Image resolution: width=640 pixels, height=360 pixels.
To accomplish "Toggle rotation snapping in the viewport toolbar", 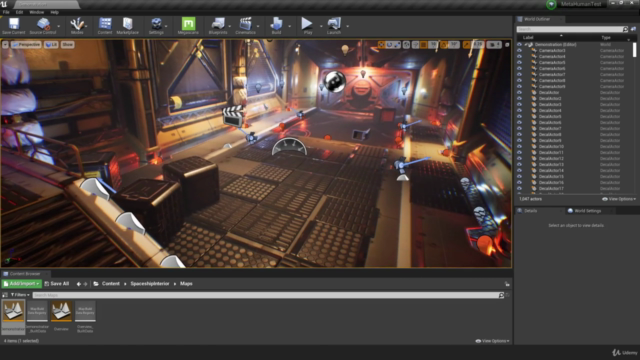I will point(444,44).
